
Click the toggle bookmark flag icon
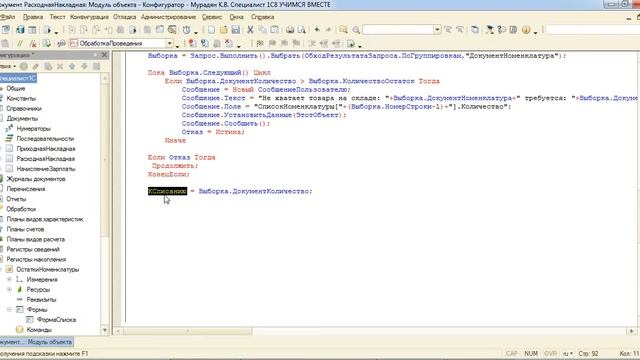(260, 43)
